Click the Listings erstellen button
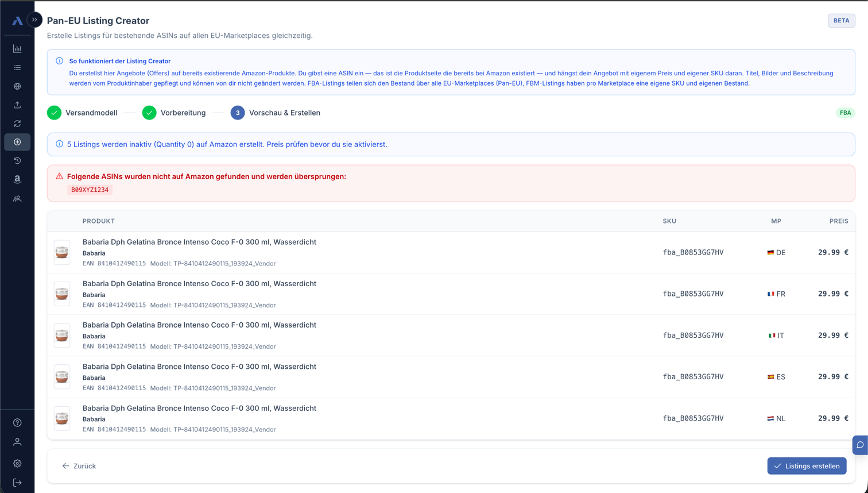 pyautogui.click(x=807, y=465)
